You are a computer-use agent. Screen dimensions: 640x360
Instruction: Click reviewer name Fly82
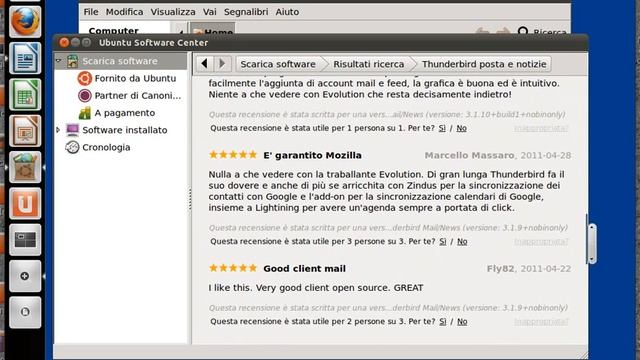[x=500, y=269]
